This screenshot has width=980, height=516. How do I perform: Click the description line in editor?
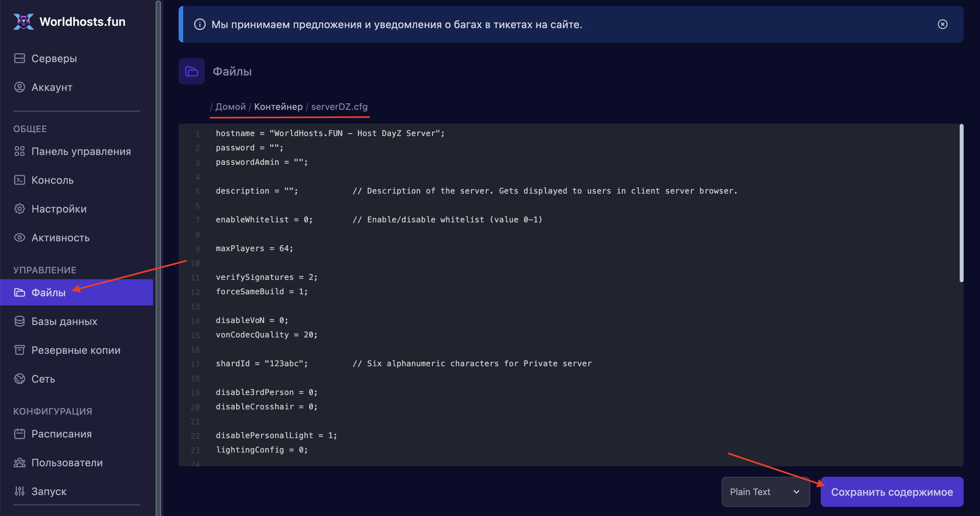(x=476, y=191)
